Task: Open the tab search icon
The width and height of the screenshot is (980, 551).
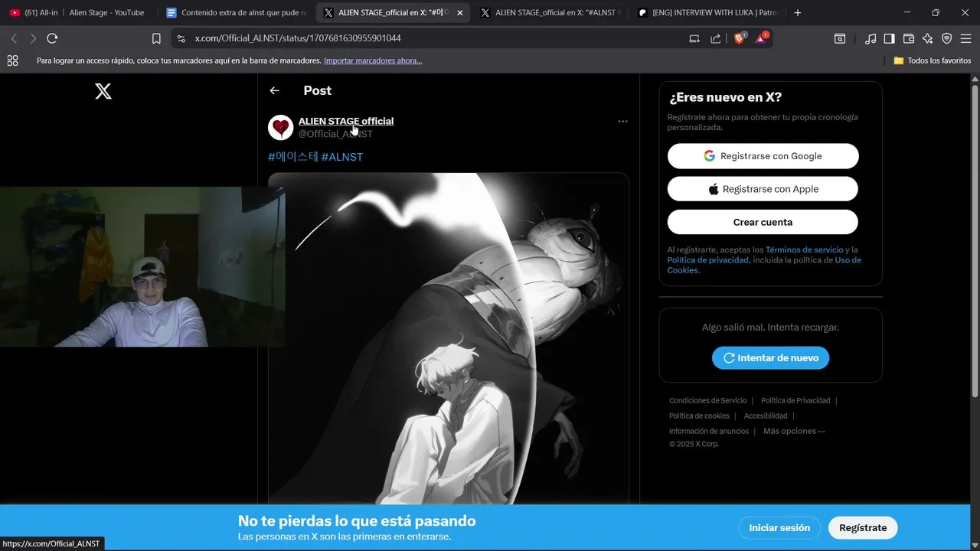Action: (840, 38)
